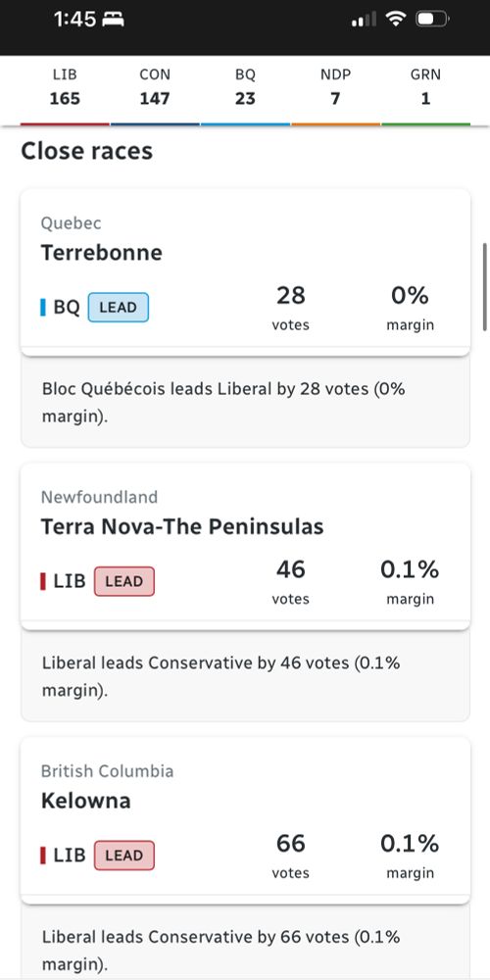Click the red LIB color bar in Kelowna
The height and width of the screenshot is (980, 490).
43,856
